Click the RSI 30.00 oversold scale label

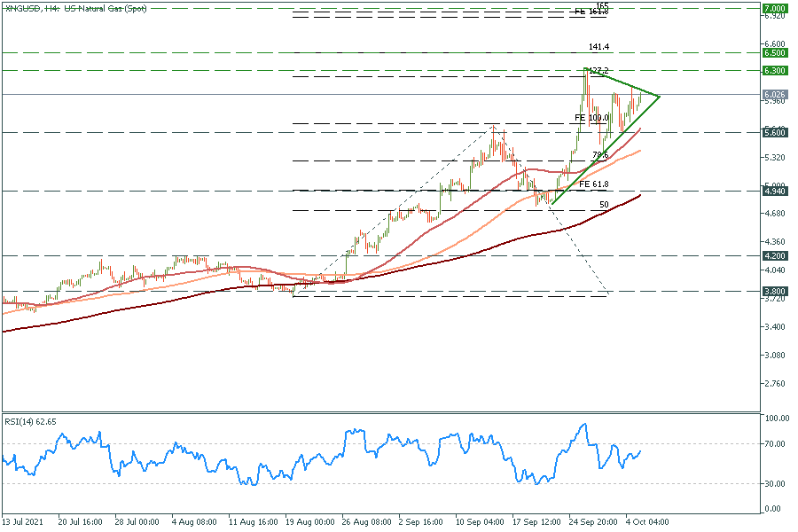point(774,483)
